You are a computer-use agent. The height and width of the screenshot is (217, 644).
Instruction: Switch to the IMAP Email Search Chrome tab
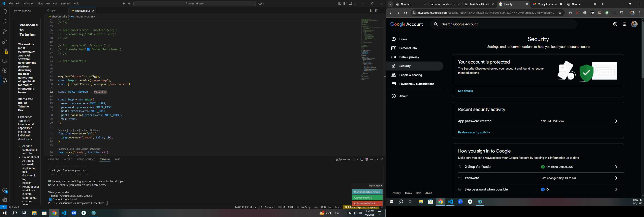479,4
